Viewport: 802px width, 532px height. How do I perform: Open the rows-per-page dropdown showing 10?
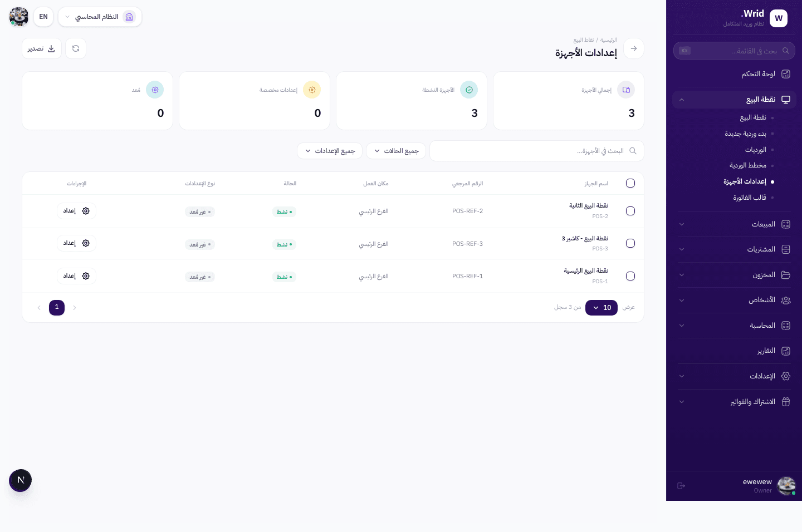point(601,308)
